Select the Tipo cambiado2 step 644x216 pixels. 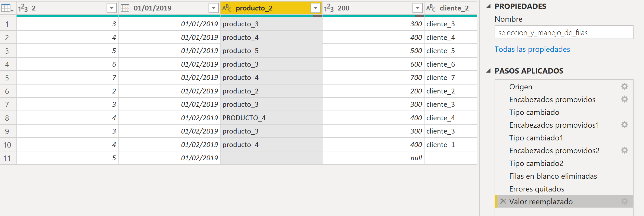(x=564, y=163)
